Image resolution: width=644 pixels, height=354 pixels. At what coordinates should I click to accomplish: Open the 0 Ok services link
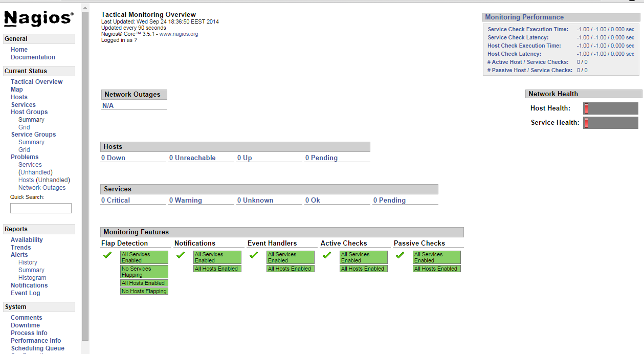[313, 201]
